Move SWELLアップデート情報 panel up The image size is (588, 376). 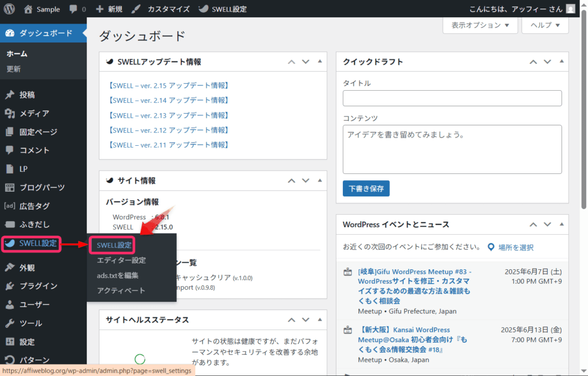click(x=291, y=62)
